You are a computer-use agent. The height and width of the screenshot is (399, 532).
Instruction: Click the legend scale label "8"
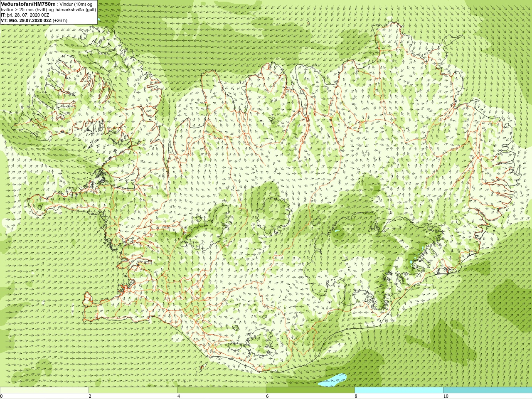tap(356, 396)
